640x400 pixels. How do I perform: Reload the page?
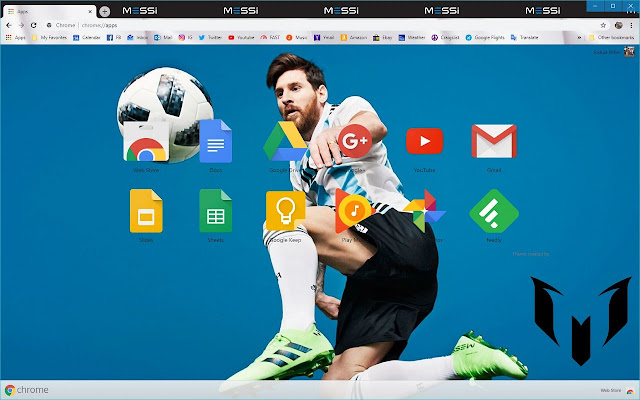(33, 25)
